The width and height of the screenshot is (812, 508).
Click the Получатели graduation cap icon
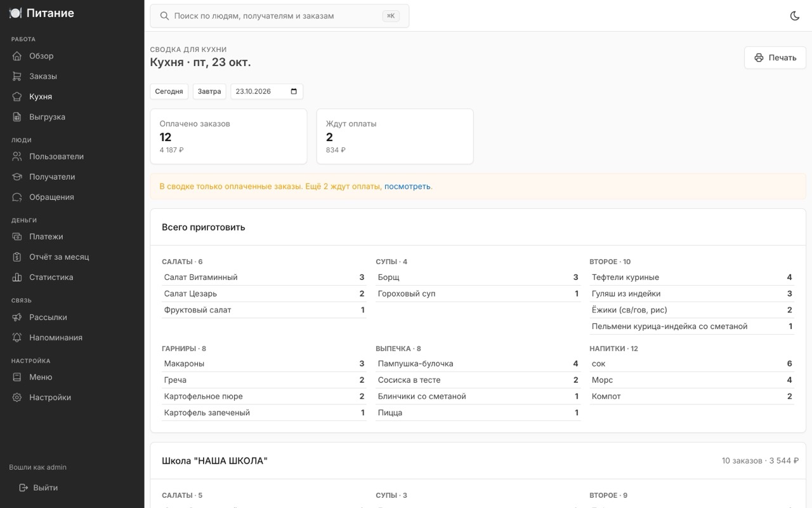[x=17, y=177]
